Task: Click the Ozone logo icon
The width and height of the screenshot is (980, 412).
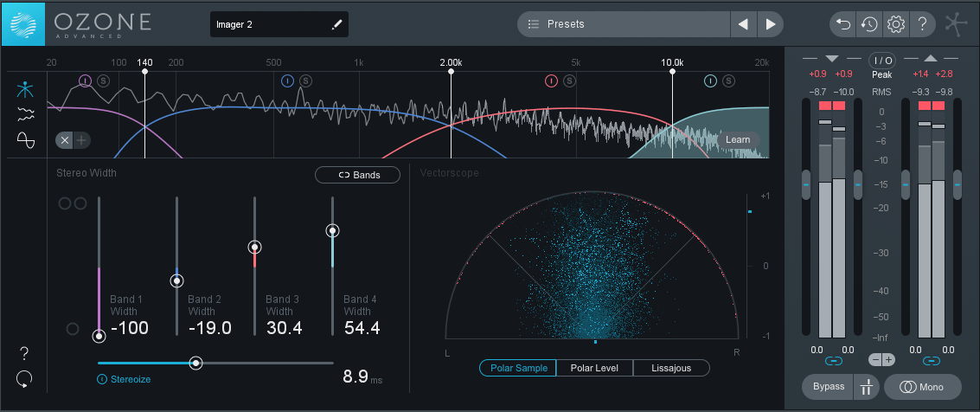Action: tap(23, 23)
